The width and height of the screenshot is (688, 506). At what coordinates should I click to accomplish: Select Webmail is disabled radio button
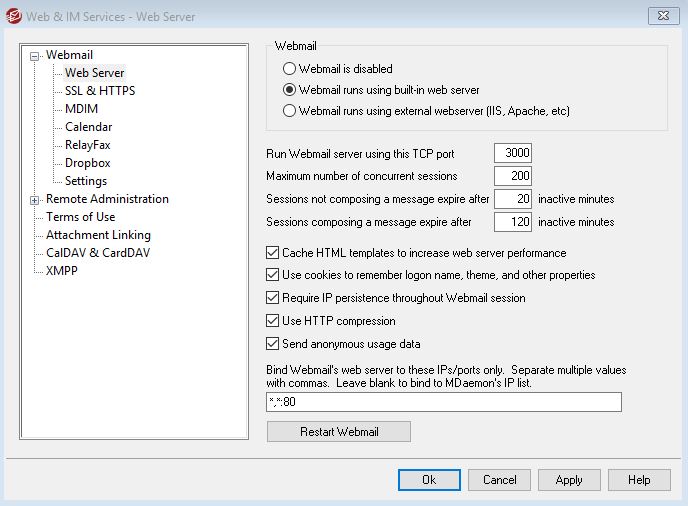click(289, 69)
